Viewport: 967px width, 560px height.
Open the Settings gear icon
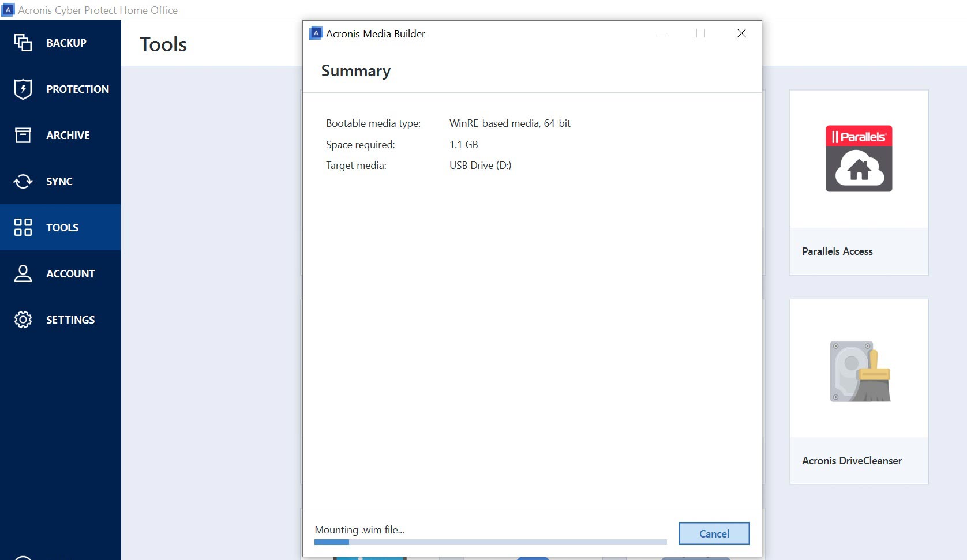(x=23, y=320)
